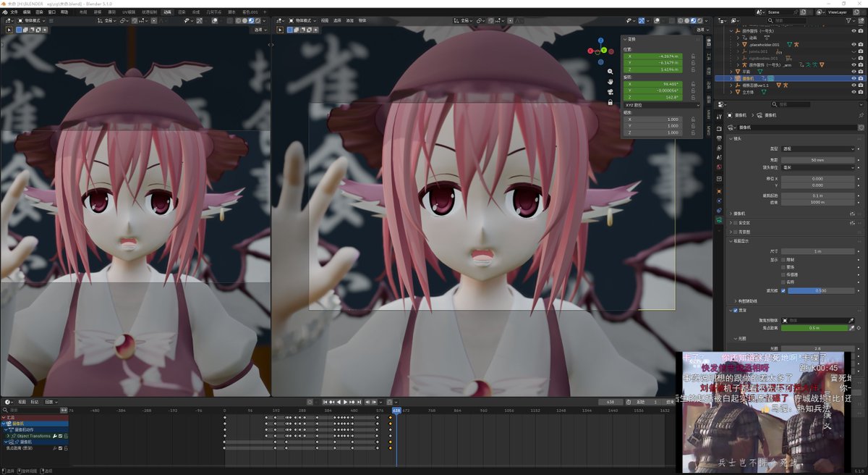Open the Window menu

[52, 12]
